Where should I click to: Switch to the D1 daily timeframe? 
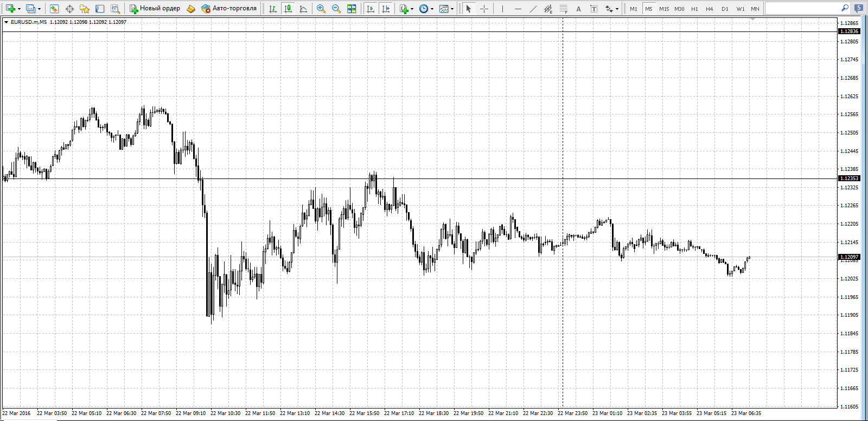[x=725, y=9]
